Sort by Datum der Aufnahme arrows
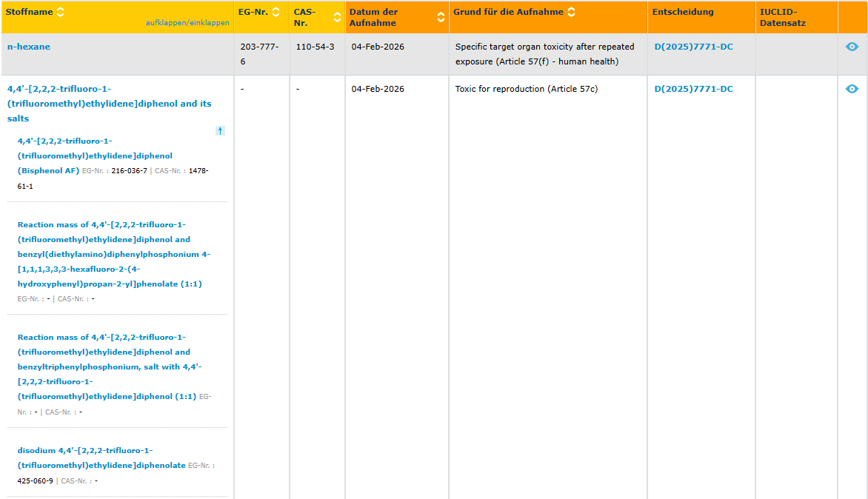This screenshot has height=499, width=868. [x=441, y=17]
